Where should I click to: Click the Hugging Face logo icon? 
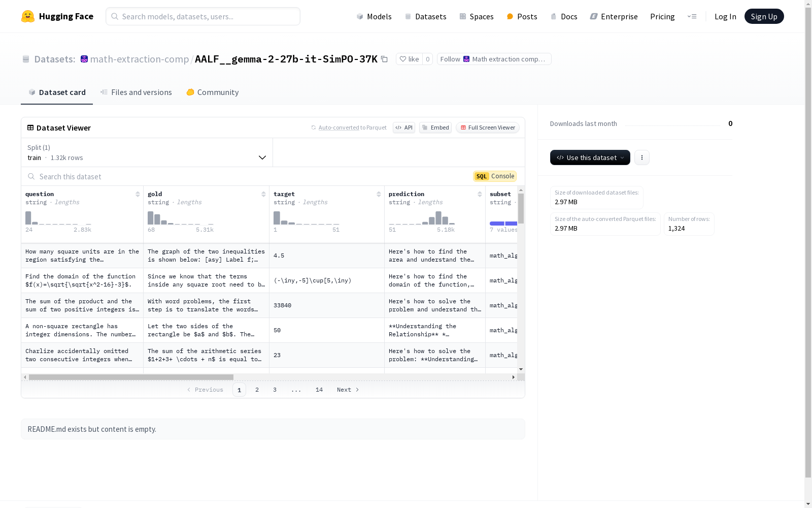tap(28, 16)
